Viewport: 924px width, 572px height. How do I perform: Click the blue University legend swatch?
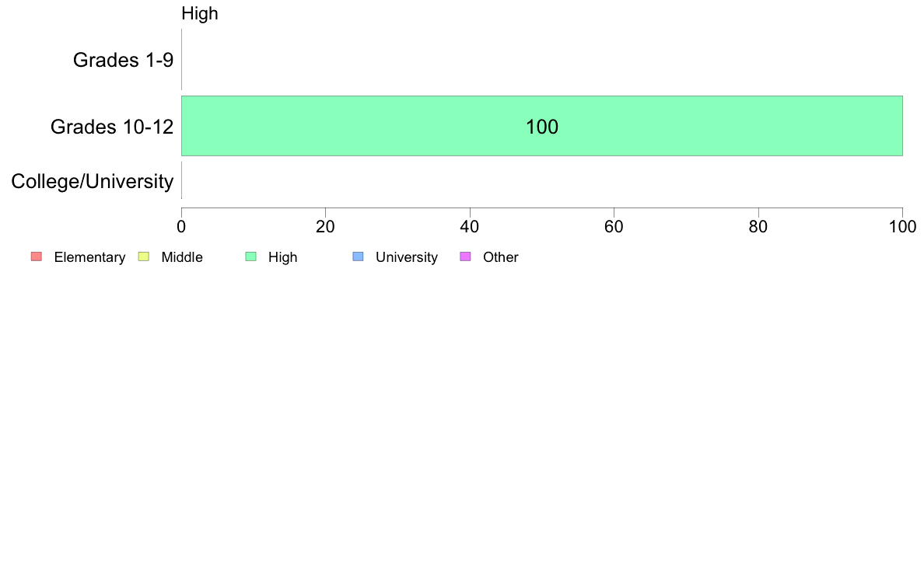359,256
